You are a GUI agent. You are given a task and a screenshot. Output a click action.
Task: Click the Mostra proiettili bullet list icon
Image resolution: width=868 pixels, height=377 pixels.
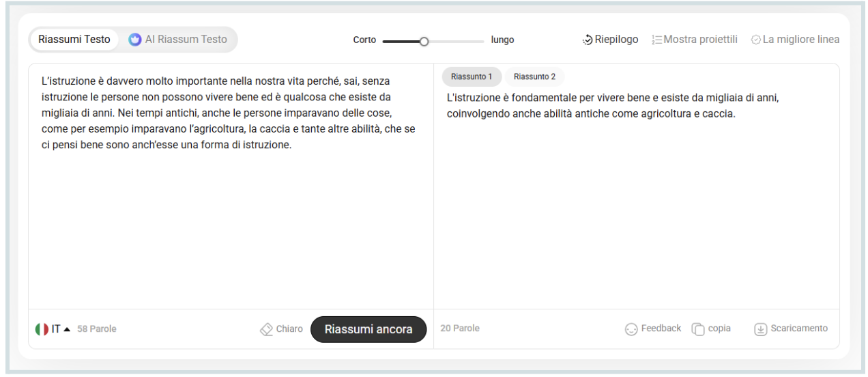tap(655, 40)
